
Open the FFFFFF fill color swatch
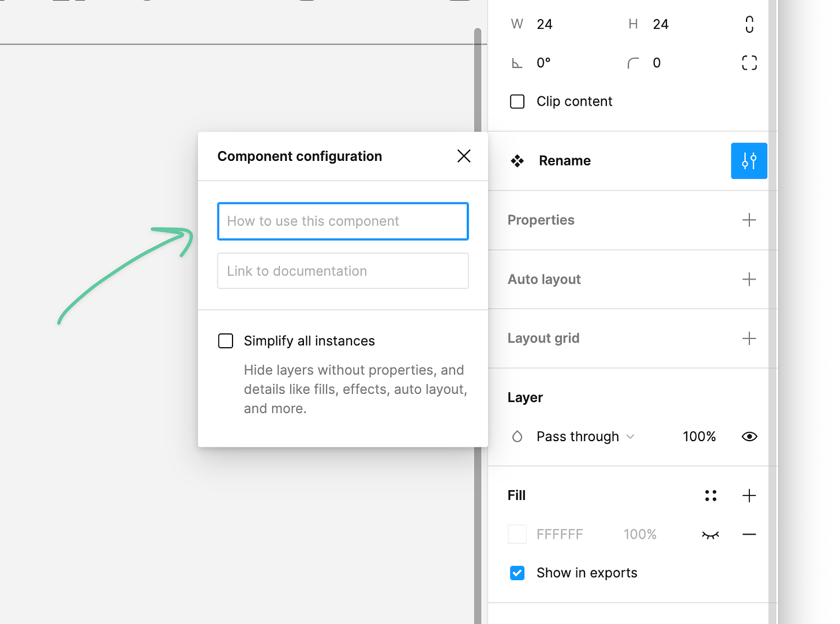(x=517, y=534)
